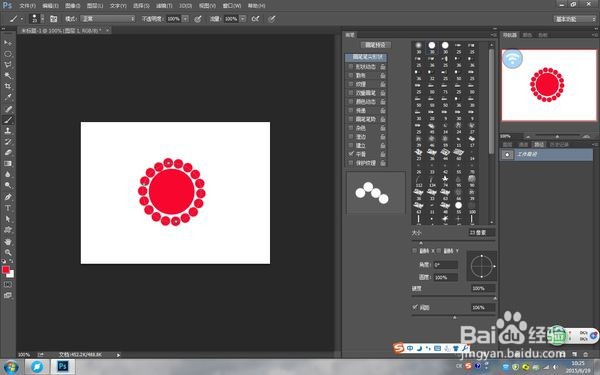Enable Dual Brush (双重画笔) checkbox
This screenshot has height=375, width=600.
coord(351,93)
